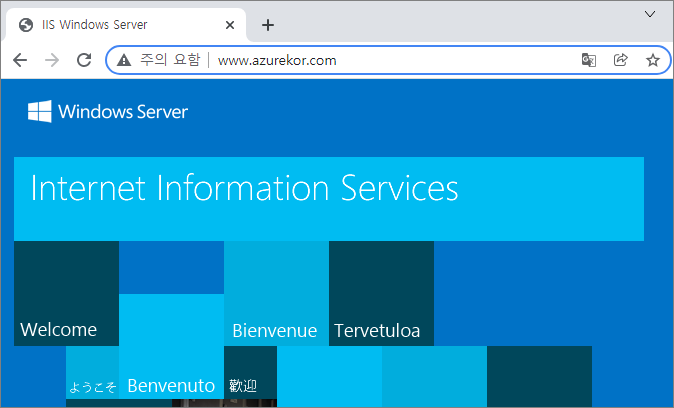Open the tab search chevron

(649, 14)
